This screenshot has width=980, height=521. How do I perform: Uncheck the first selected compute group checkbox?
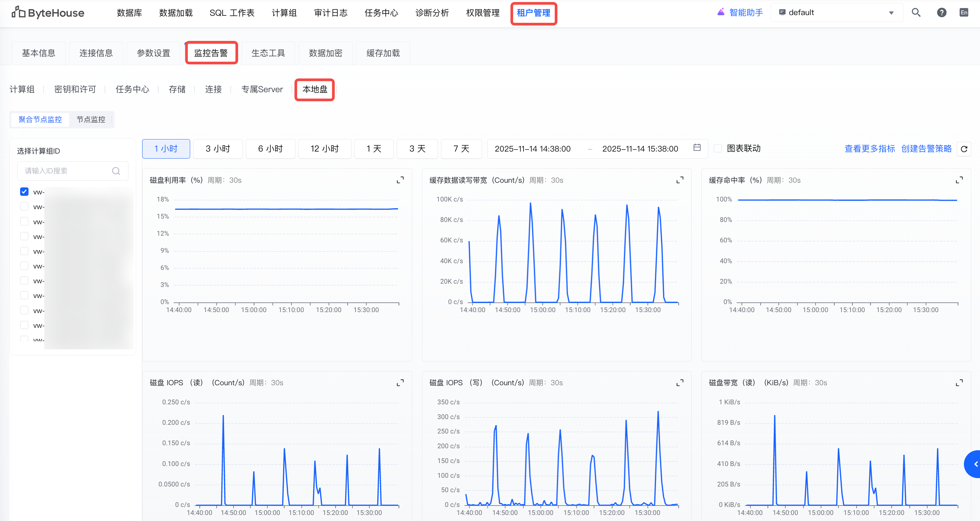24,192
